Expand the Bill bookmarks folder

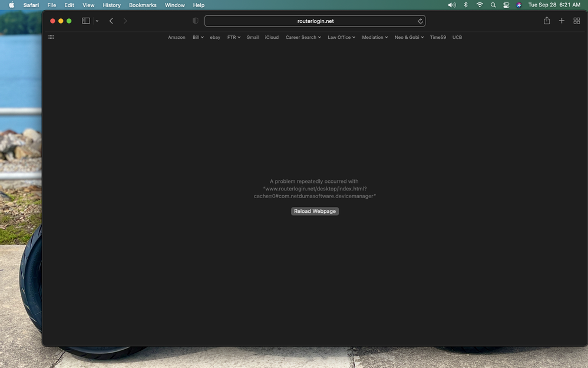tap(198, 37)
